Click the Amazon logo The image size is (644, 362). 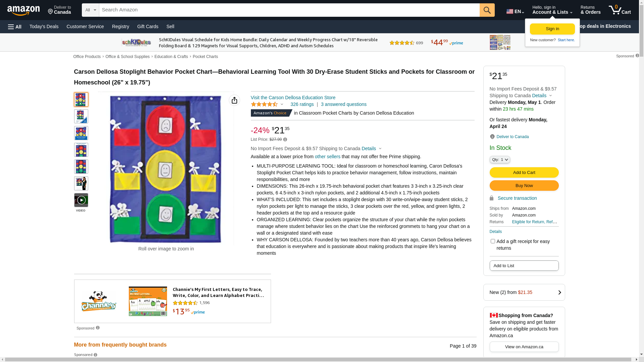[23, 10]
